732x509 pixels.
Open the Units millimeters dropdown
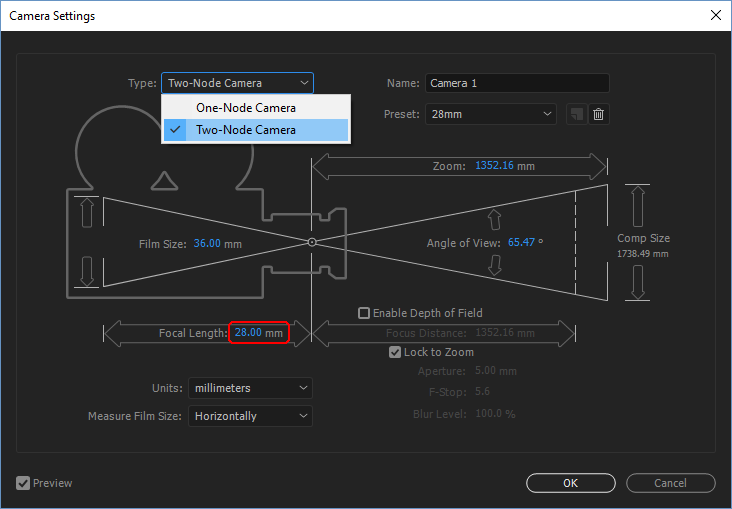[250, 388]
